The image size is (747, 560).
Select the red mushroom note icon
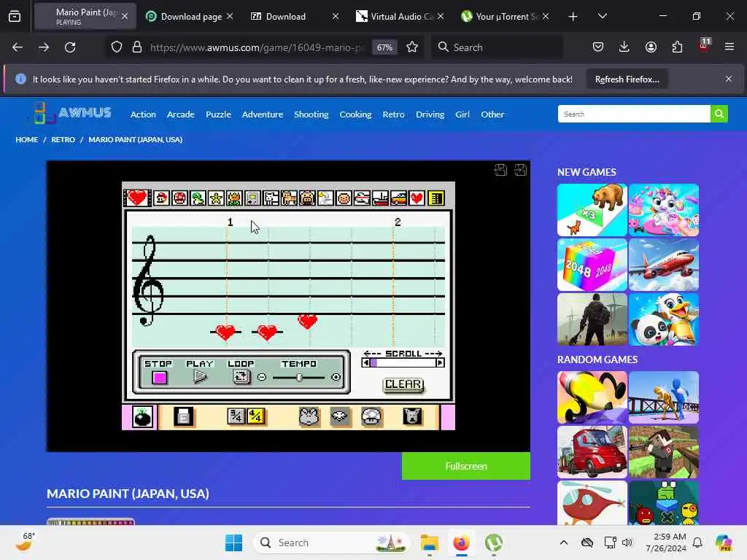pyautogui.click(x=179, y=198)
